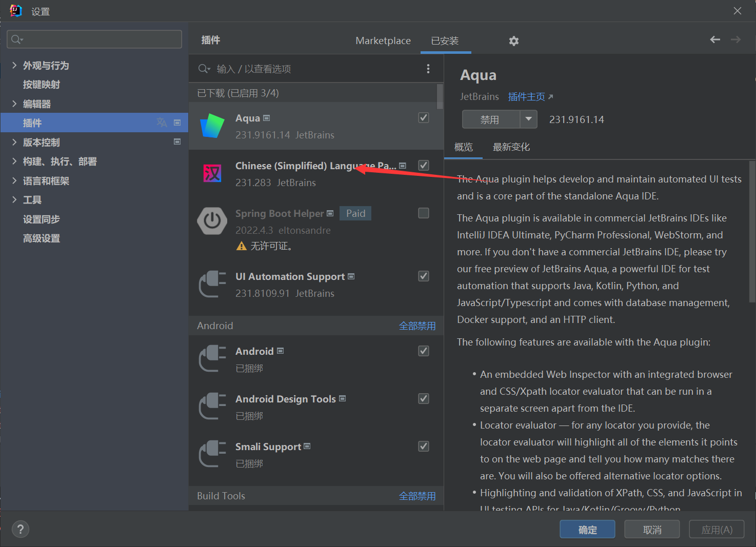The height and width of the screenshot is (547, 756).
Task: Toggle the Chinese (Simplified) Language Pack checkbox
Action: pyautogui.click(x=424, y=165)
